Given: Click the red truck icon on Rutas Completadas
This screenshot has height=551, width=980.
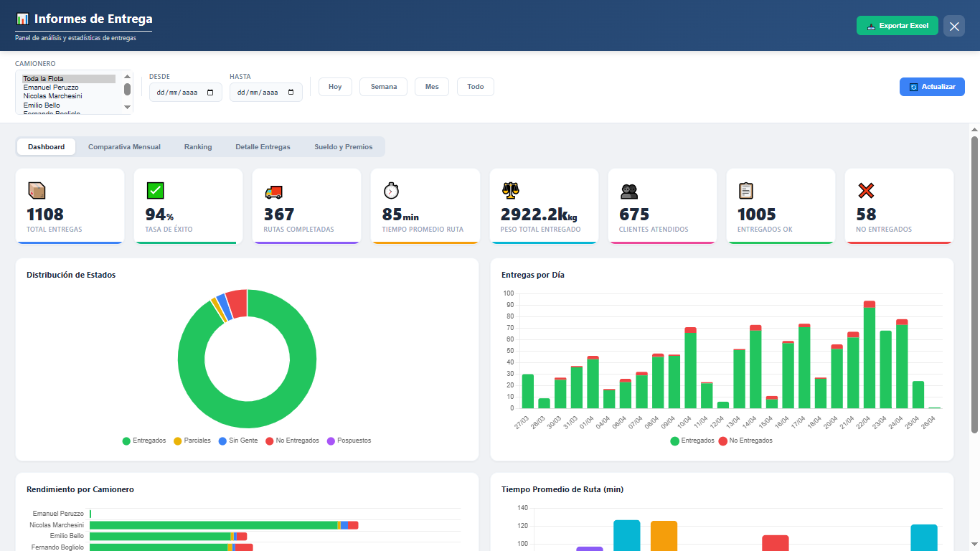Looking at the screenshot, I should [x=273, y=192].
